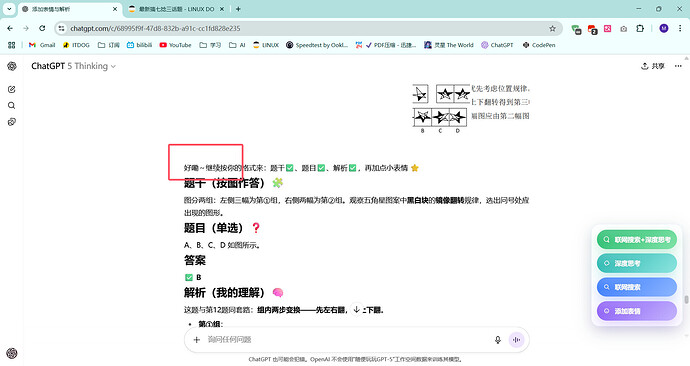The width and height of the screenshot is (690, 366).
Task: Click the 深度思考 button
Action: 637,264
